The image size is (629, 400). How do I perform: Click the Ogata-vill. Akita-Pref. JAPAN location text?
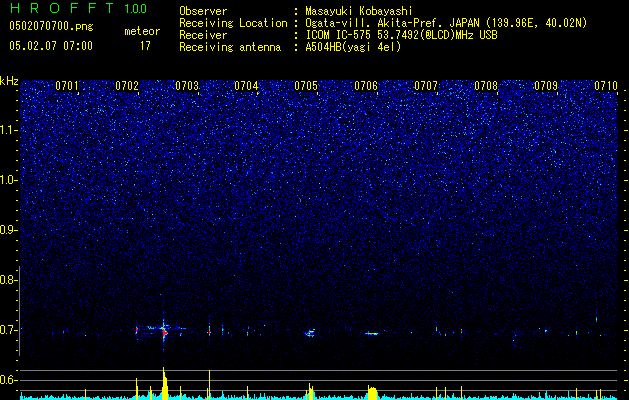coord(446,23)
